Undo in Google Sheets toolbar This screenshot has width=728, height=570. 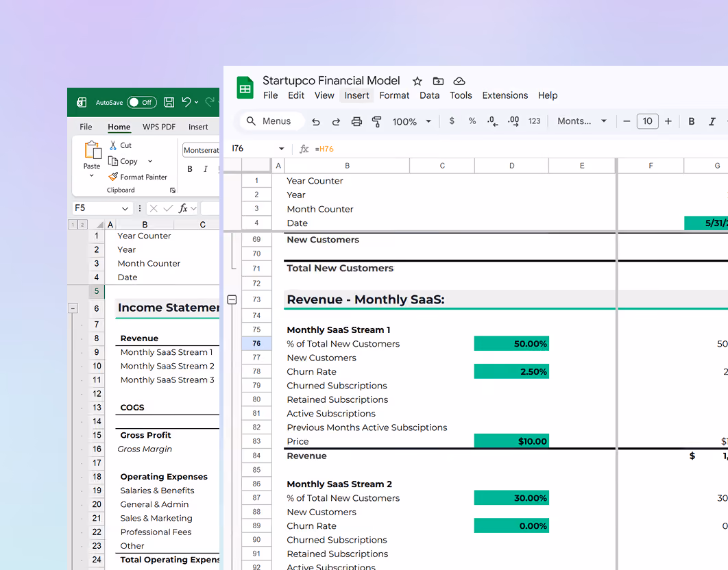click(316, 122)
